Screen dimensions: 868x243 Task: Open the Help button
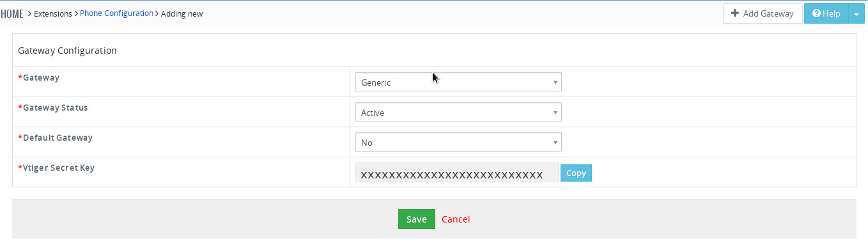tap(826, 13)
